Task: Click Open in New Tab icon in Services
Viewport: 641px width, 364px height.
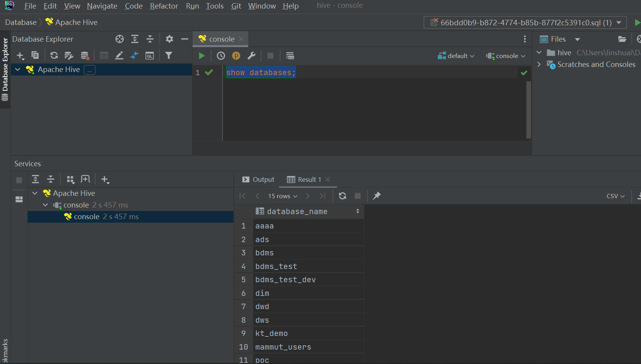Action: [85, 179]
